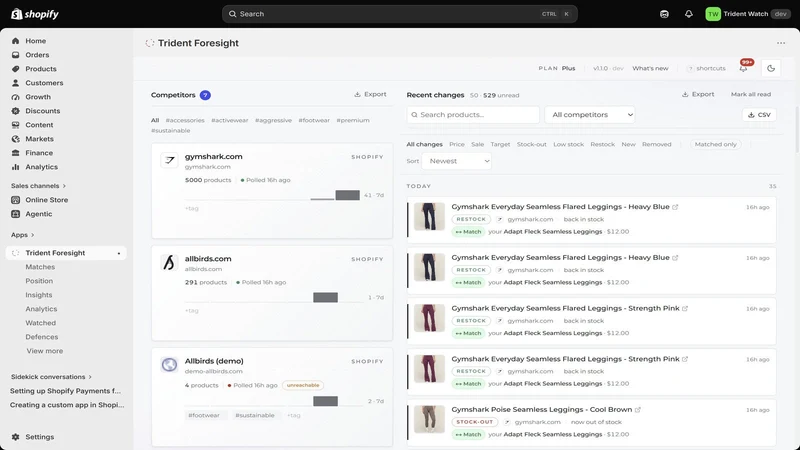Select the All changes tab
Viewport: 800px width, 450px height.
point(424,144)
